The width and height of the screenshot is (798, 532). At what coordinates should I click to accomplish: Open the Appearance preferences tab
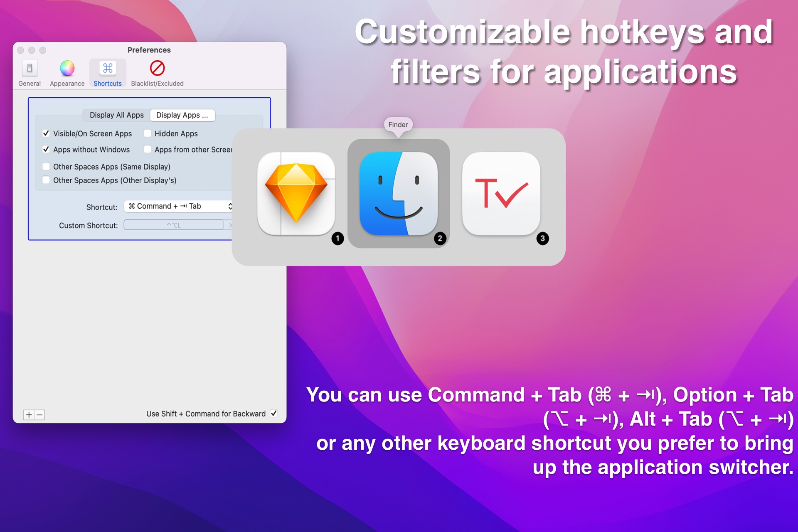tap(67, 73)
